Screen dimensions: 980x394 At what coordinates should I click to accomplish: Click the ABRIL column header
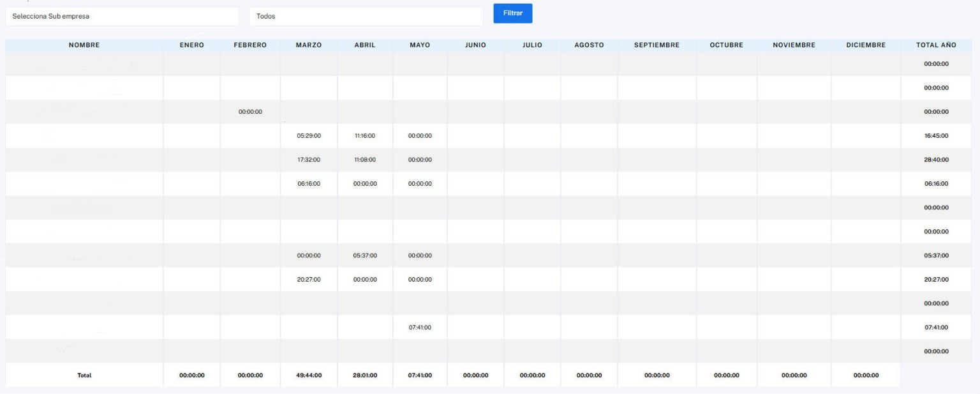click(x=365, y=45)
